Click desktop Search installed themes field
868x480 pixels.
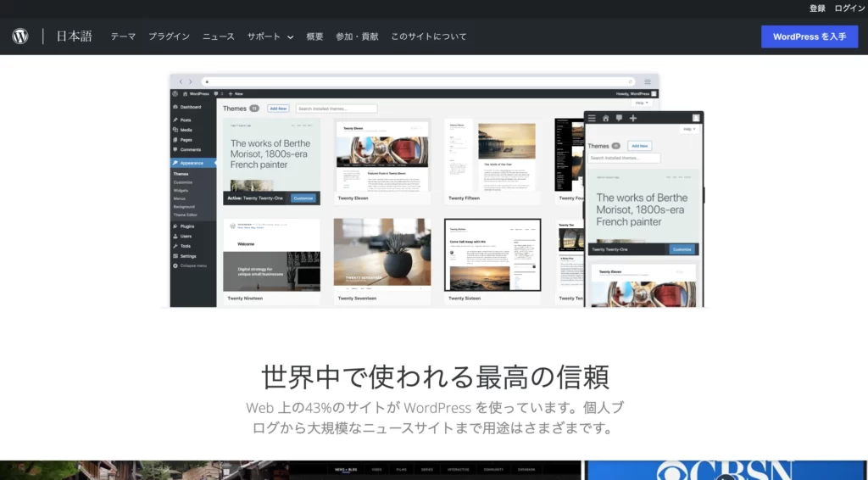[337, 109]
